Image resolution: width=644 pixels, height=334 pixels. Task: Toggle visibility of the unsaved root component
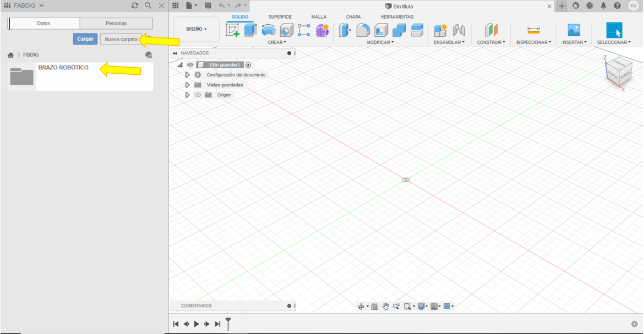coord(190,65)
